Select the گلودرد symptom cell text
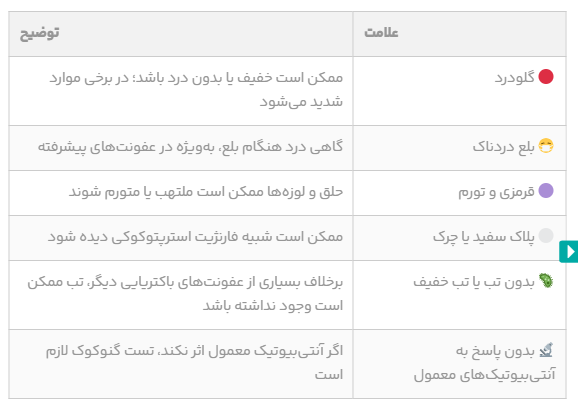This screenshot has width=578, height=404. [515, 78]
